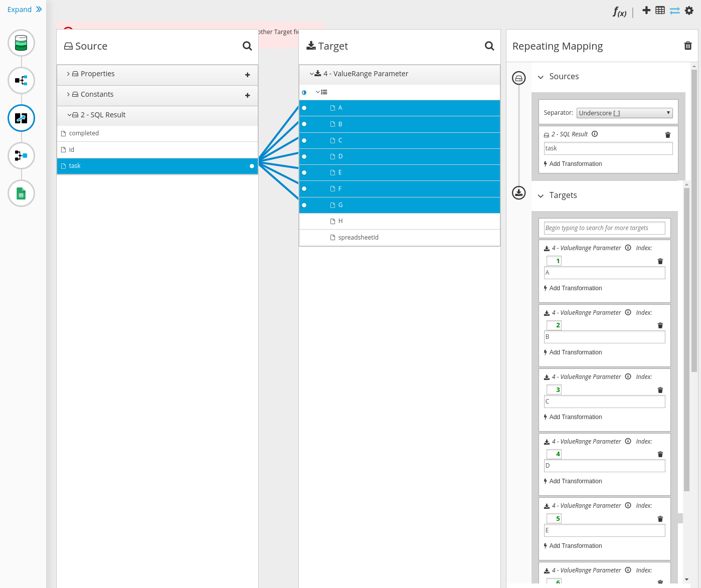Viewport: 701px width, 588px height.
Task: Collapse the Sources section
Action: coord(541,77)
